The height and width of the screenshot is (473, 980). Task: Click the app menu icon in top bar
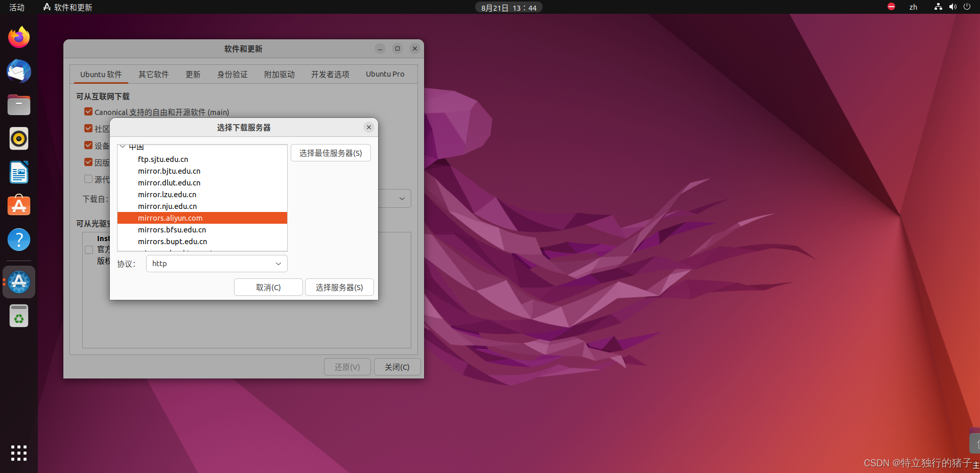click(x=47, y=7)
